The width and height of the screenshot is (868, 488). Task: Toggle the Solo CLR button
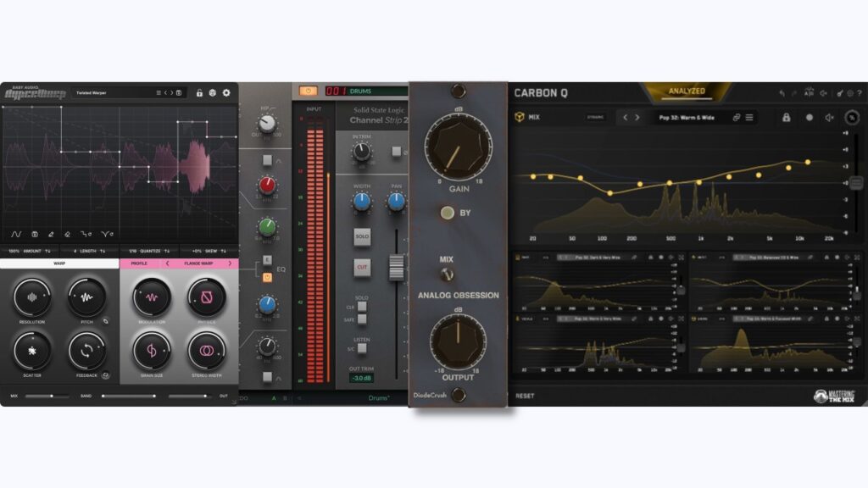point(362,307)
